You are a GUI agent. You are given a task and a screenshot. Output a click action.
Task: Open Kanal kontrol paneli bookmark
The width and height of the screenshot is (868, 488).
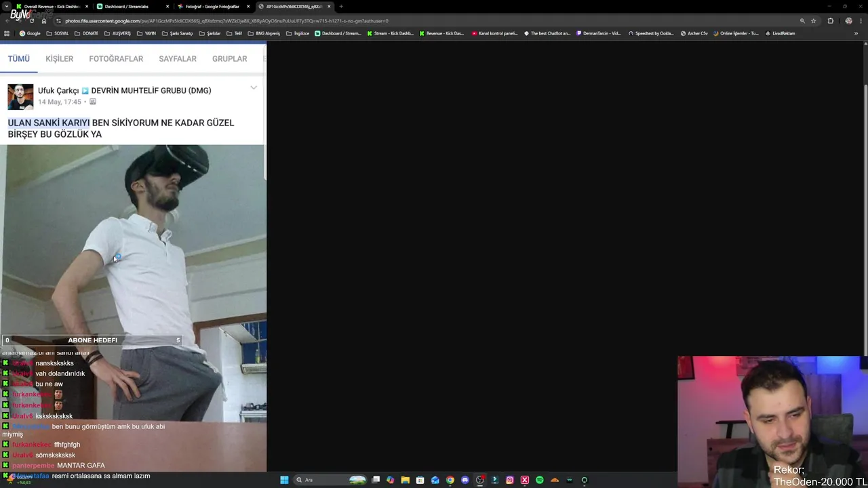point(495,33)
